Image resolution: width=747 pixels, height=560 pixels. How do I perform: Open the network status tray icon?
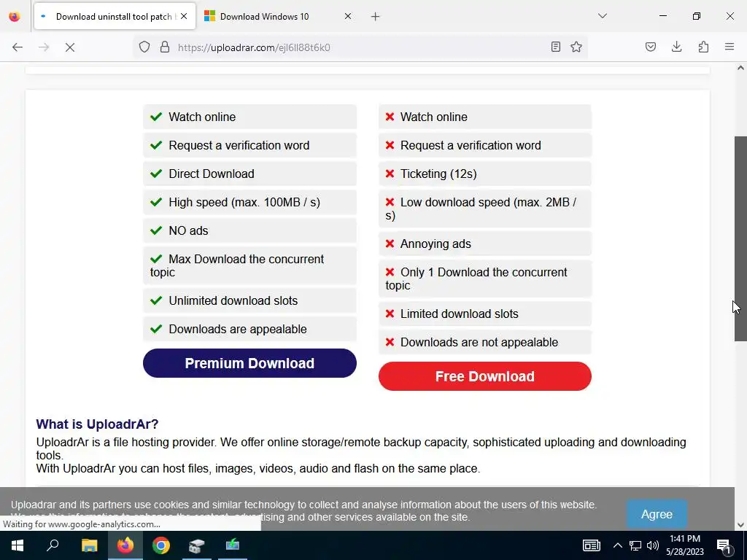click(635, 545)
